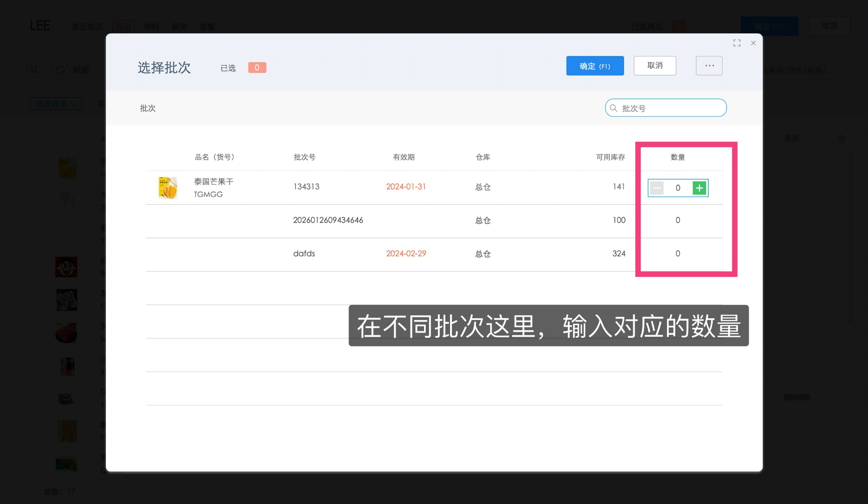
Task: Click the smiley-face product thumbnail in left list
Action: click(66, 267)
